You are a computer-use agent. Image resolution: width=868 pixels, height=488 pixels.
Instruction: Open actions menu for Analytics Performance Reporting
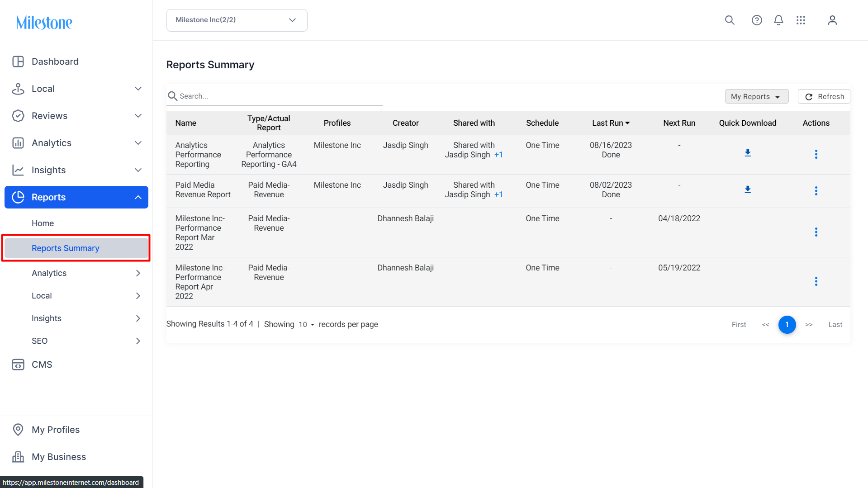(x=816, y=154)
